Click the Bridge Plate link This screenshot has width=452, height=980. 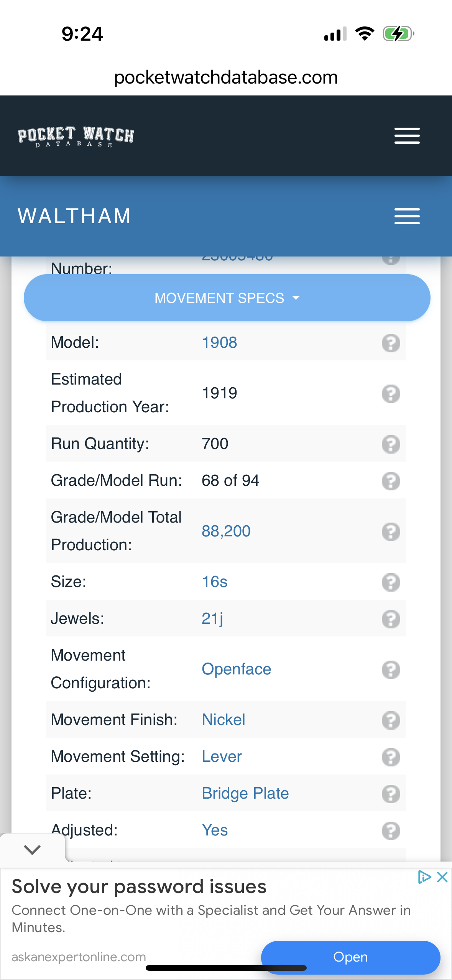point(245,793)
